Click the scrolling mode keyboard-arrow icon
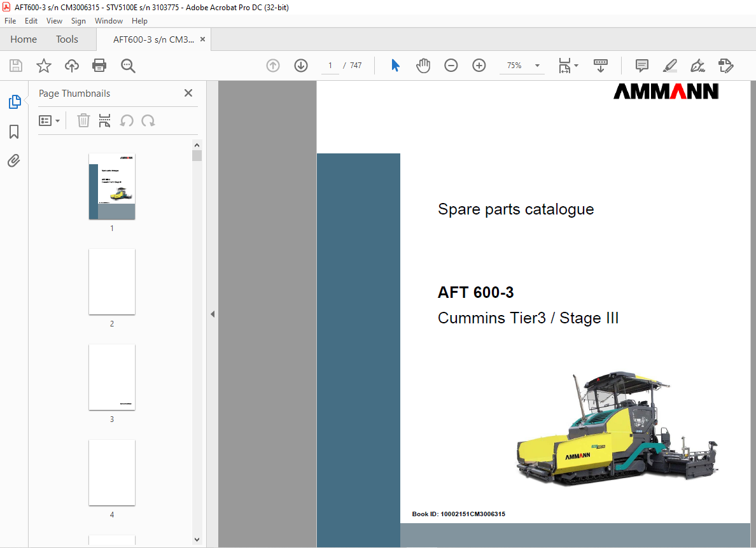 600,66
